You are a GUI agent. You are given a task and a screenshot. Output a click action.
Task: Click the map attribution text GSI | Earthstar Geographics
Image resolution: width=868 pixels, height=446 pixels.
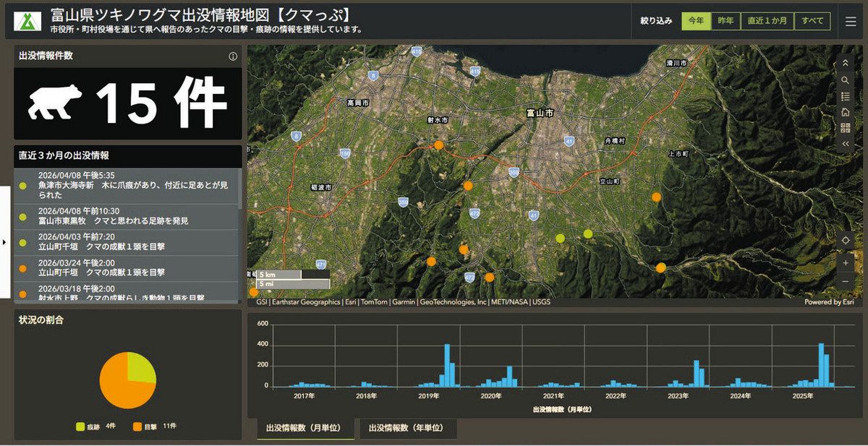[x=298, y=302]
